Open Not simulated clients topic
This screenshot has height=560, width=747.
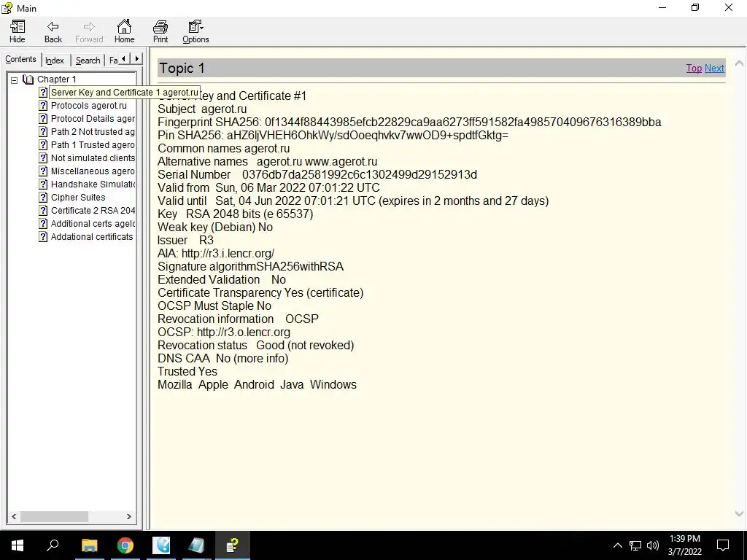click(x=93, y=157)
